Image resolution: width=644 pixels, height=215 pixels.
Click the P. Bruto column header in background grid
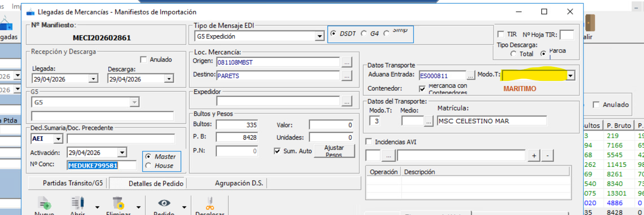click(x=619, y=126)
